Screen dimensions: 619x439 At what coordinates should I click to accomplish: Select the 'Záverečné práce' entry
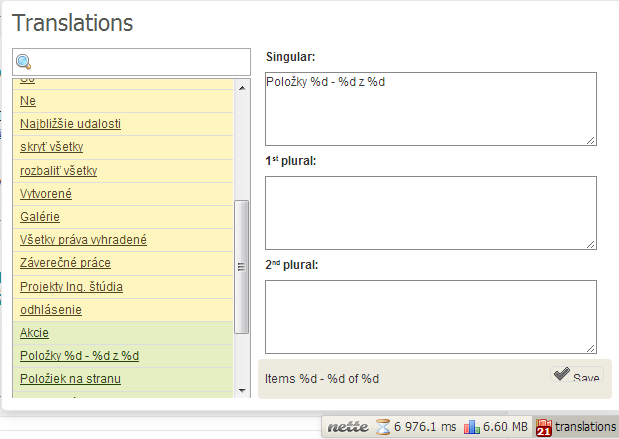point(65,263)
